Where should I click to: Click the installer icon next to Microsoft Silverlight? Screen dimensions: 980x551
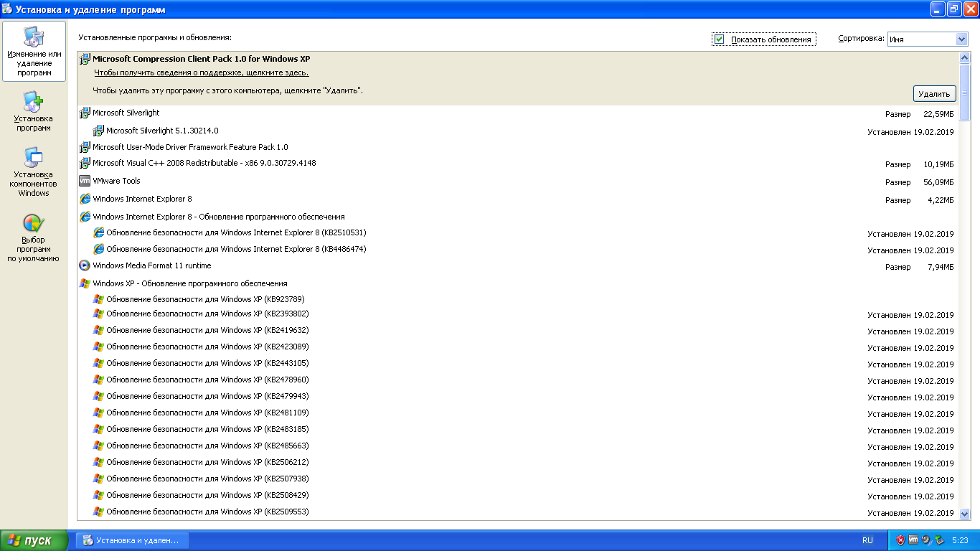pos(85,113)
